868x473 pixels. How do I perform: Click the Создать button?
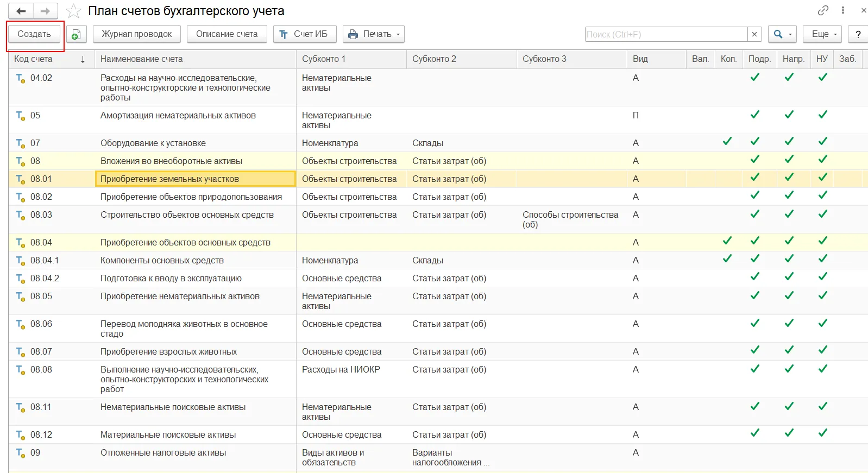34,34
